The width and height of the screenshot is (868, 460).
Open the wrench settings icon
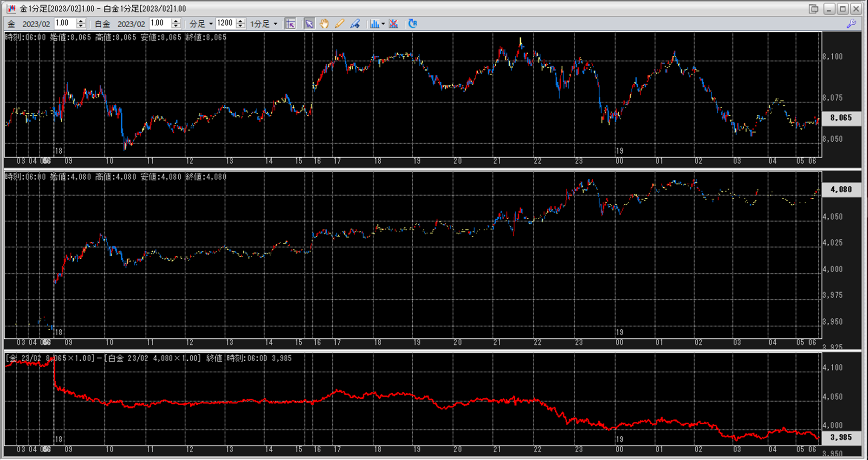[851, 24]
